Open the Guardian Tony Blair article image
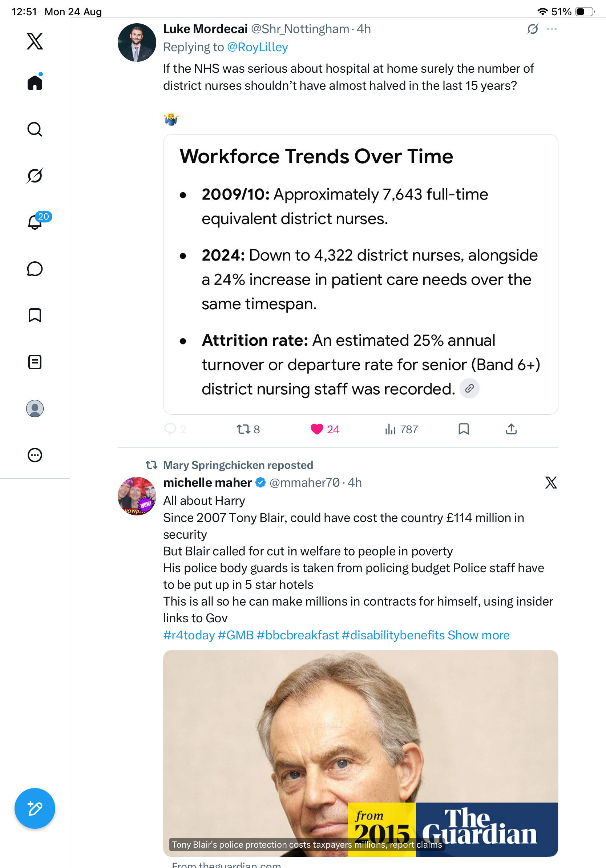 [360, 753]
